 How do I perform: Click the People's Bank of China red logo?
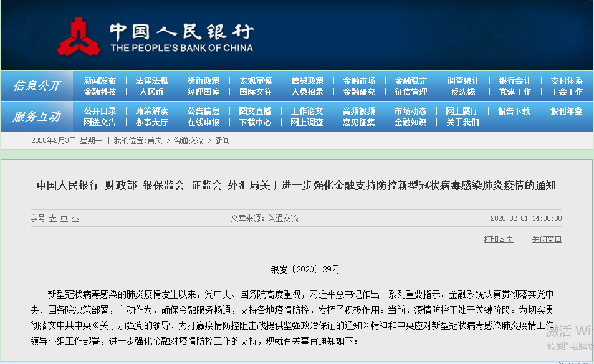point(79,37)
